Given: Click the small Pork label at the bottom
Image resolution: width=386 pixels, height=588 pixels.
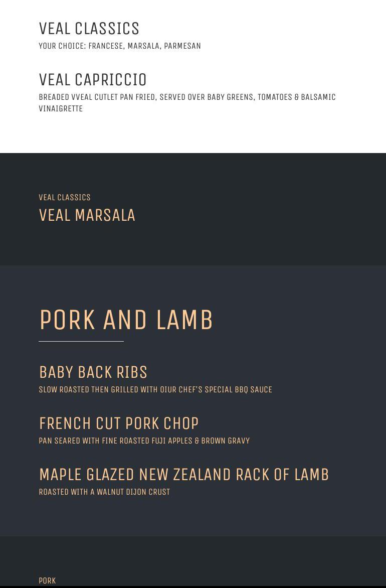Looking at the screenshot, I should click(47, 581).
